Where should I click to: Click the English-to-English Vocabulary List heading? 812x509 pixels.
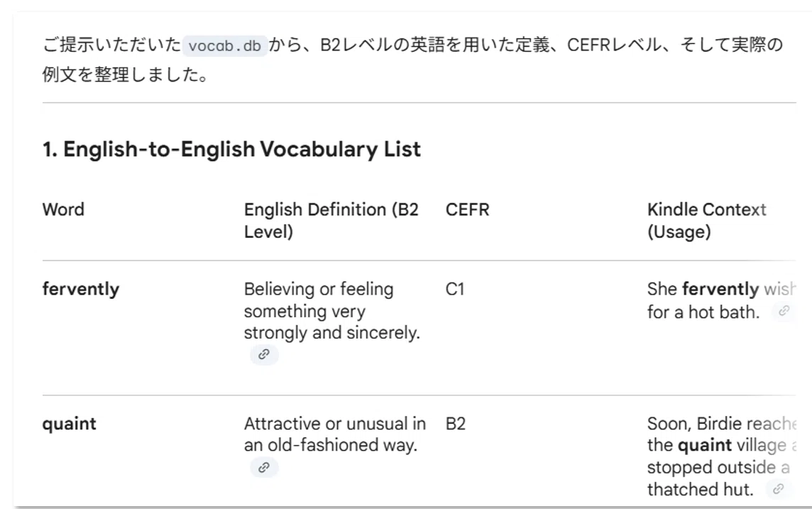[231, 149]
